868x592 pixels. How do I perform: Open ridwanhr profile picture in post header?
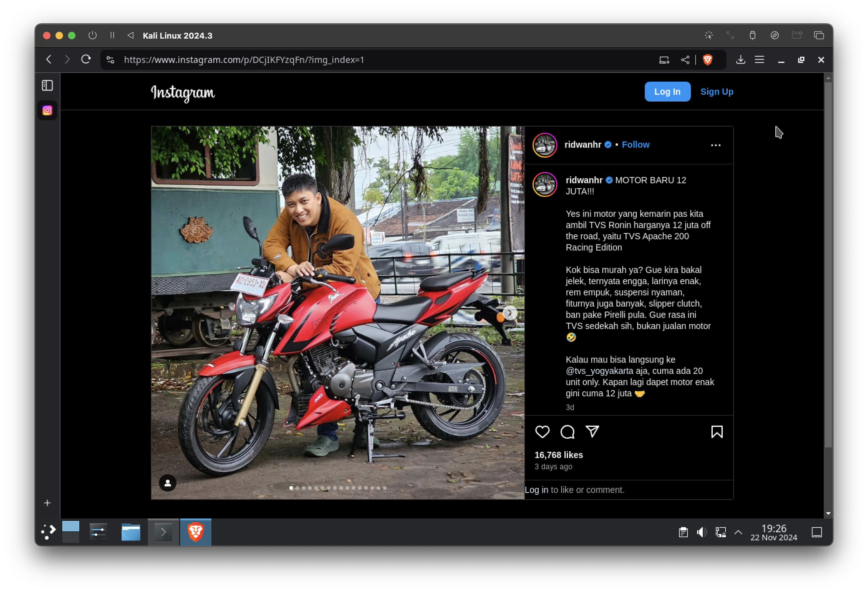(545, 145)
